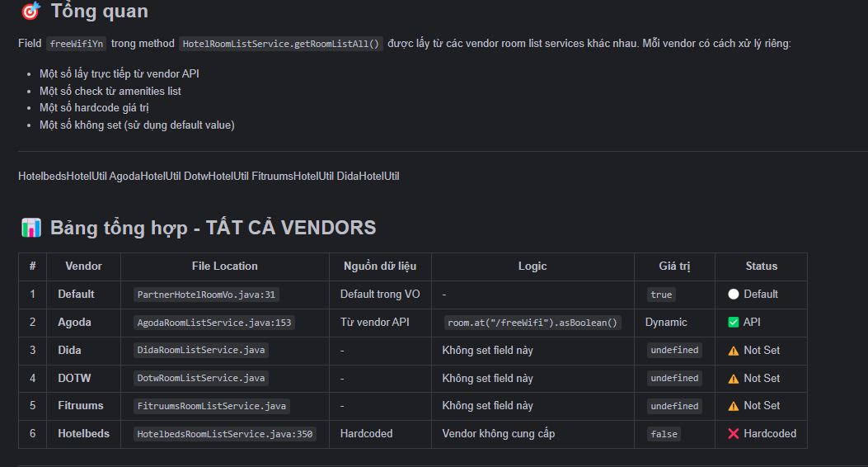
Task: Open PartnerHotelRoomVo.java:31 file location
Action: [x=207, y=295]
